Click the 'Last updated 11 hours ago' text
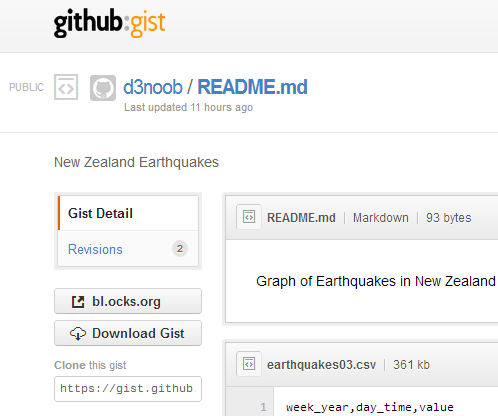Screen dimensions: 498x416 [188, 107]
